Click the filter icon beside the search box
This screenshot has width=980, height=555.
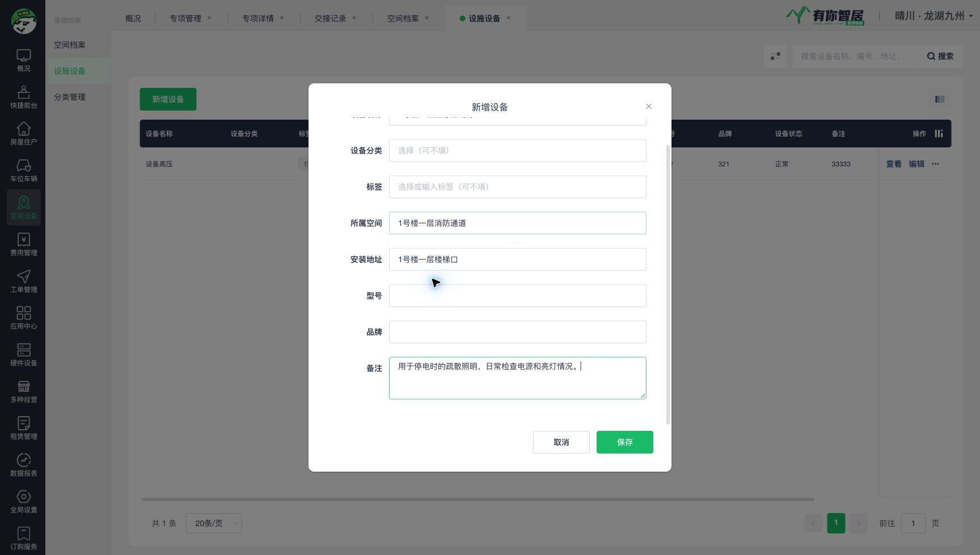(x=775, y=56)
